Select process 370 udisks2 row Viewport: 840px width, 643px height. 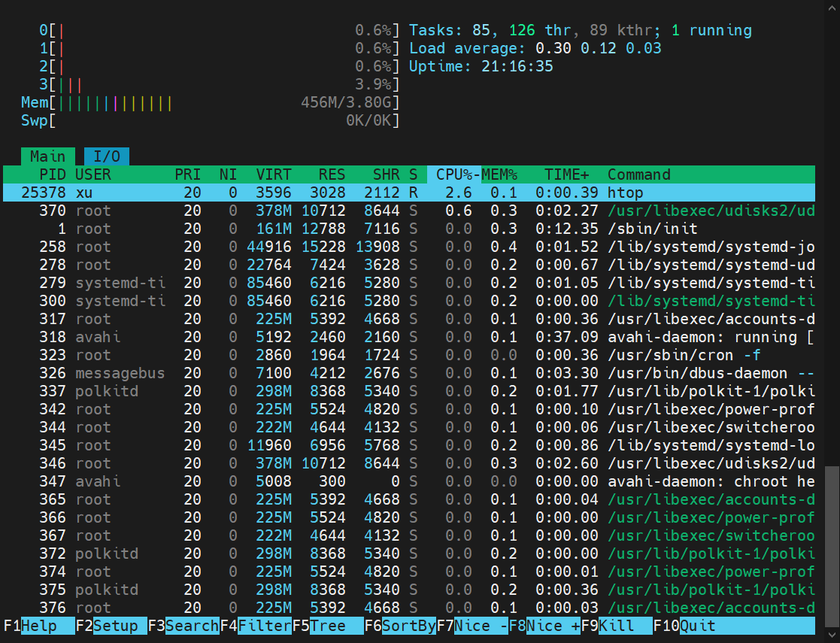pos(409,211)
